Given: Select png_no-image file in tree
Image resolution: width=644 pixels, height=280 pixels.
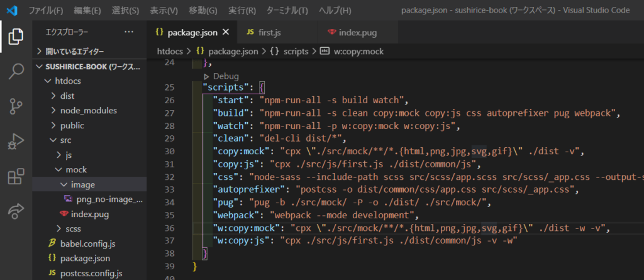Looking at the screenshot, I should tap(89, 199).
